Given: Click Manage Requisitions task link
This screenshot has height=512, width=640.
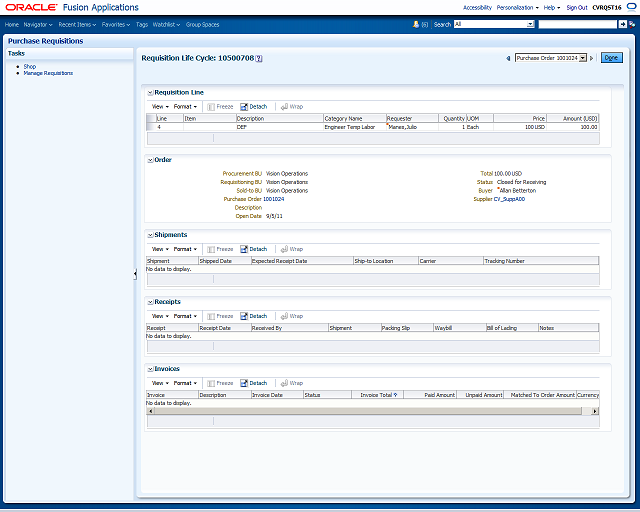Looking at the screenshot, I should (48, 73).
